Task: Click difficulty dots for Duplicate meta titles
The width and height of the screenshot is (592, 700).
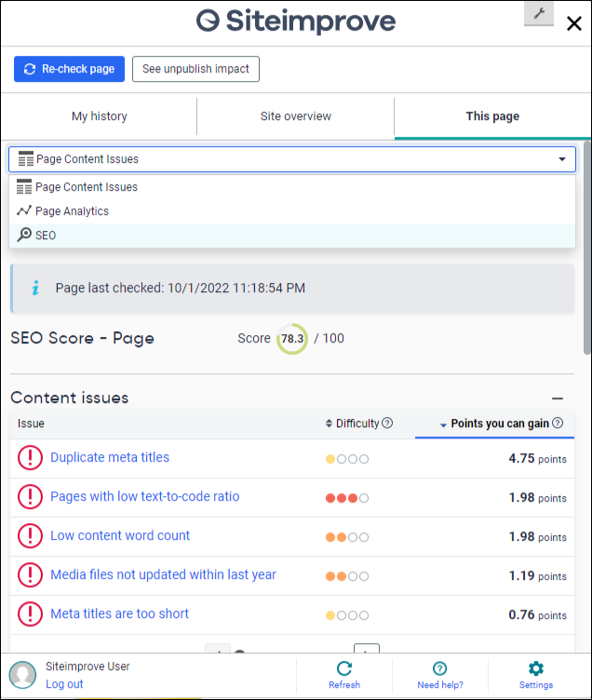Action: [x=347, y=459]
